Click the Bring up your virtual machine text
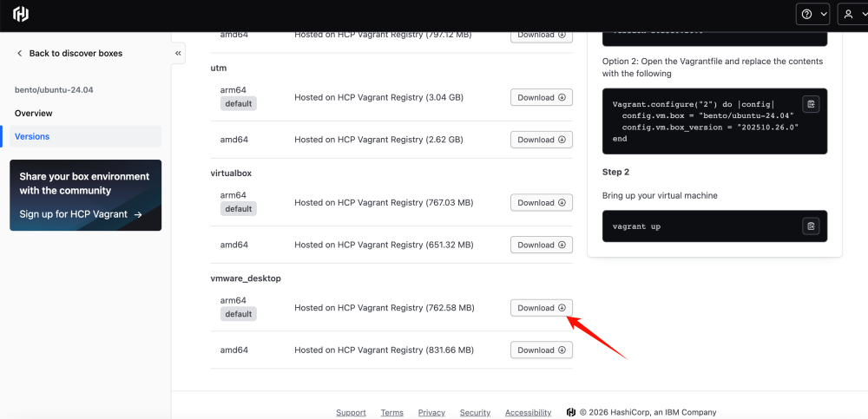The width and height of the screenshot is (868, 419). click(x=660, y=195)
